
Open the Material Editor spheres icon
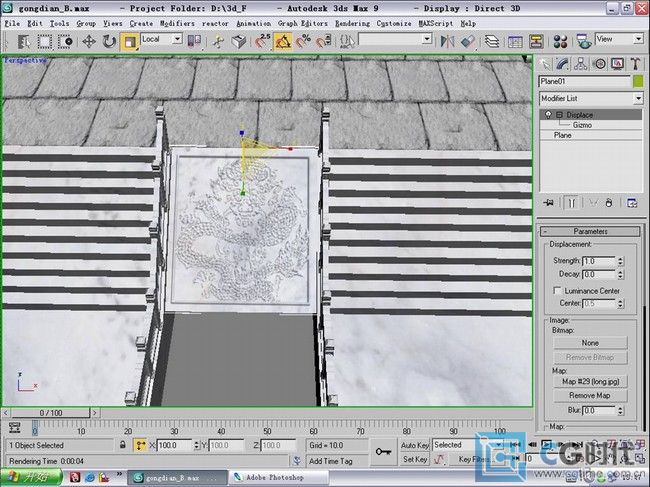tap(560, 41)
